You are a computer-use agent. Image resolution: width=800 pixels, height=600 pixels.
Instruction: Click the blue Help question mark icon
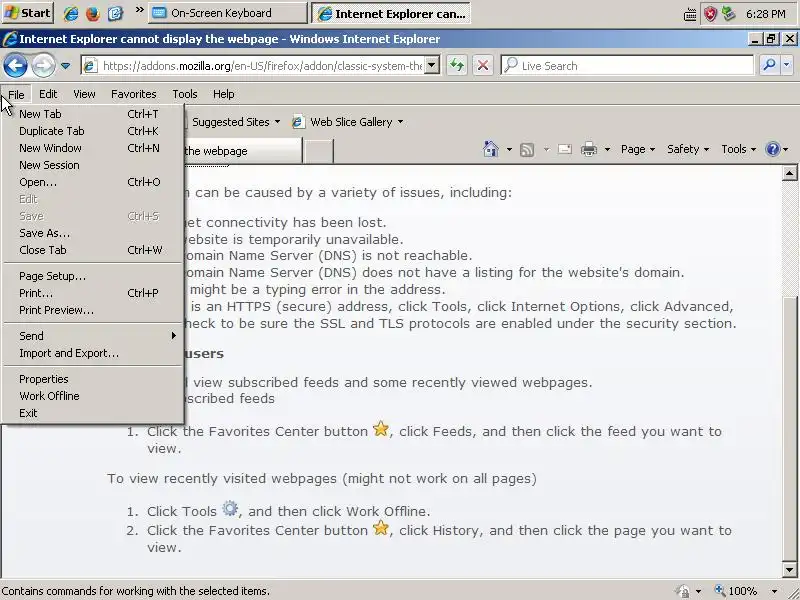[772, 149]
